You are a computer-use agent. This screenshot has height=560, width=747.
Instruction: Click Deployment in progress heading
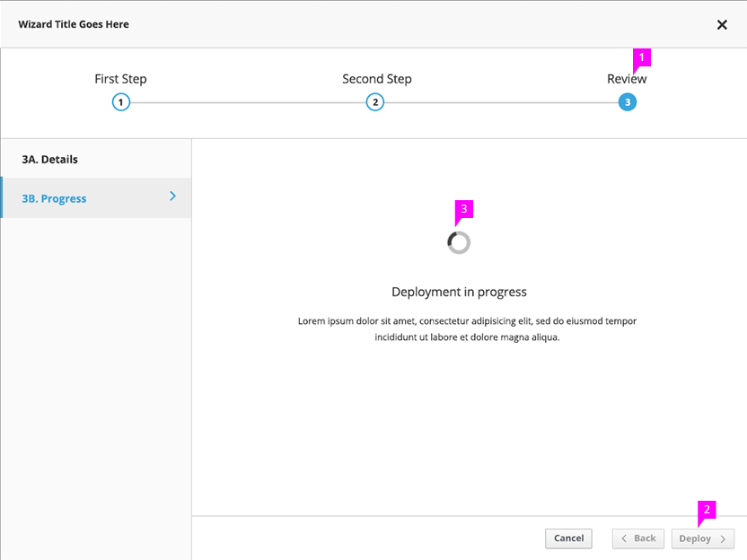coord(460,292)
